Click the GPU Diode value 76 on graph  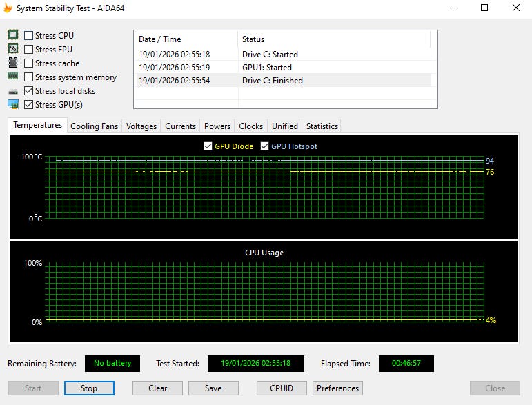[x=490, y=172]
